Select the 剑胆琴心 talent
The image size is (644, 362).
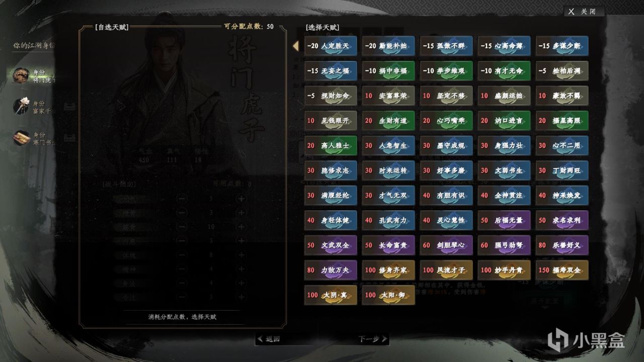[446, 245]
